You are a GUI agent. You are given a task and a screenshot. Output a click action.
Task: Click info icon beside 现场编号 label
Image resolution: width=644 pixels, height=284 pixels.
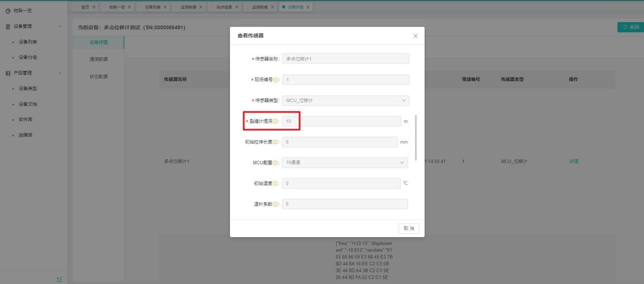point(277,80)
